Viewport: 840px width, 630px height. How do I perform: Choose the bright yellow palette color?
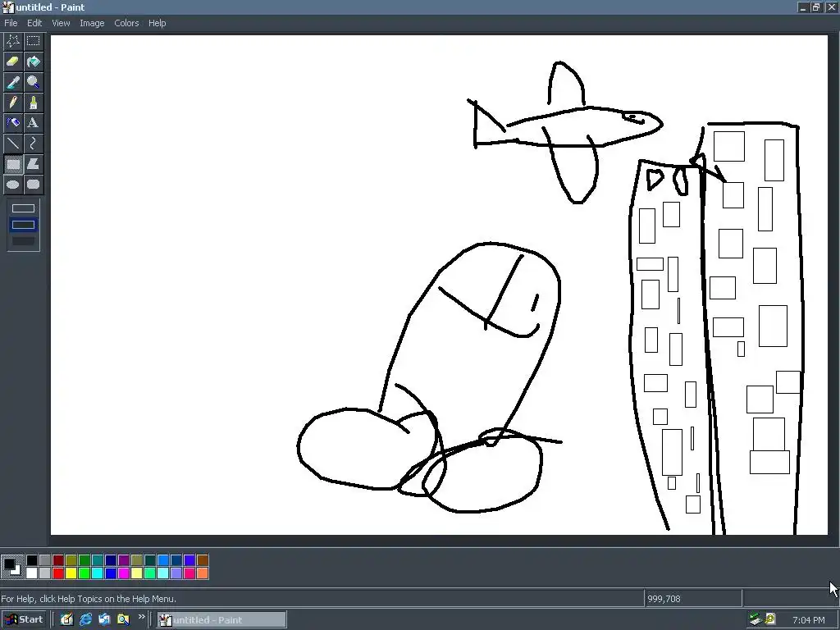click(x=71, y=573)
